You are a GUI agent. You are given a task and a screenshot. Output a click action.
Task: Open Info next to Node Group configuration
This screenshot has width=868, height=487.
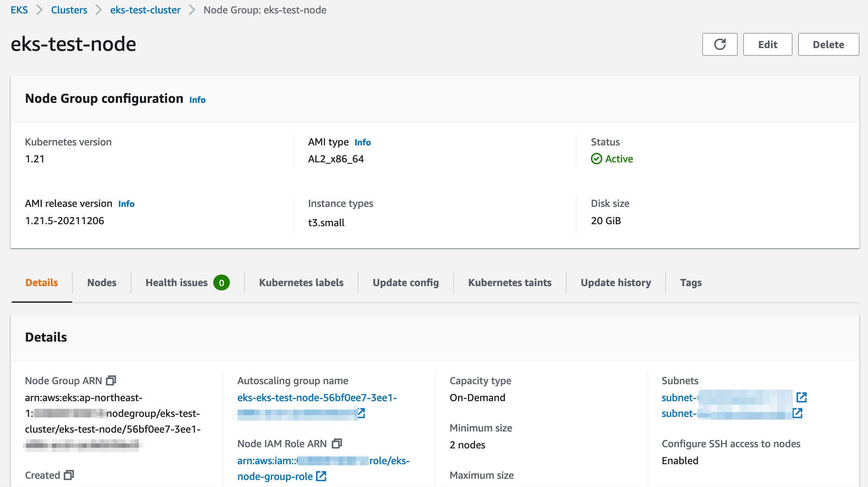197,100
